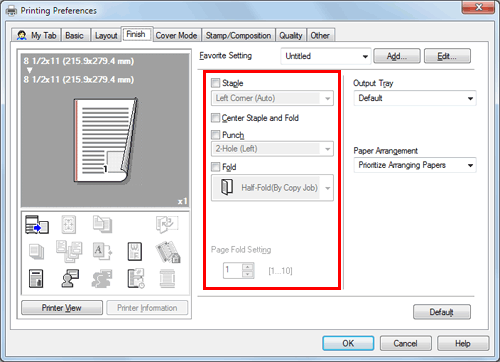Click the Default button
500x362 pixels.
442,312
